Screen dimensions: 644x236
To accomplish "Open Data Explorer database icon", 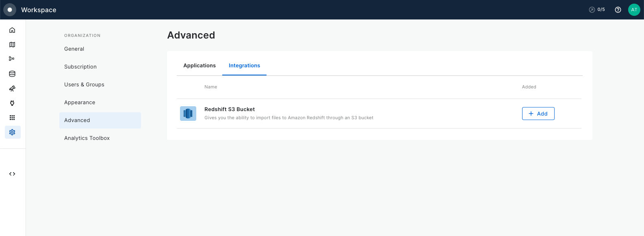I will (12, 74).
